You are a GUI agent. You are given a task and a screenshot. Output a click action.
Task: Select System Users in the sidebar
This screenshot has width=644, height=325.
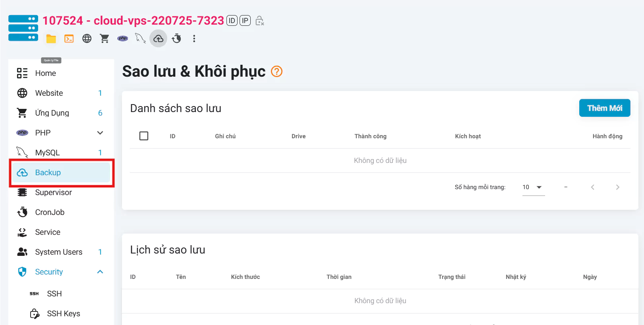pyautogui.click(x=58, y=252)
